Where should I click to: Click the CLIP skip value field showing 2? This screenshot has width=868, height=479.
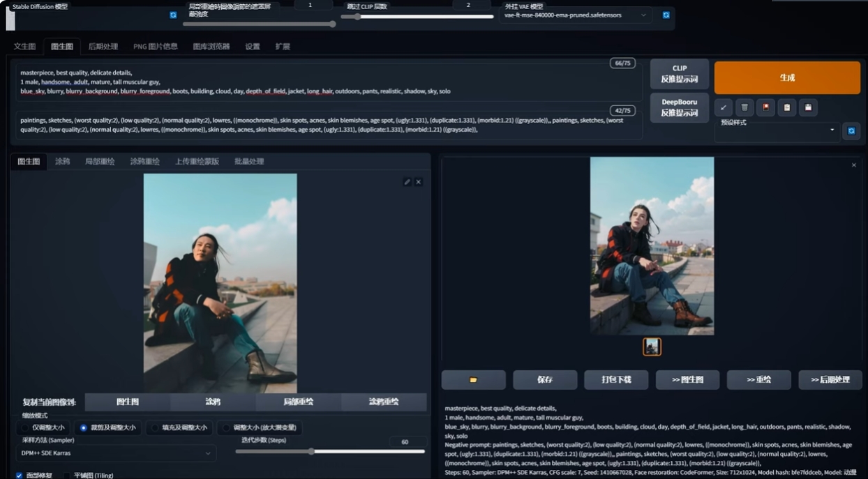coord(468,5)
